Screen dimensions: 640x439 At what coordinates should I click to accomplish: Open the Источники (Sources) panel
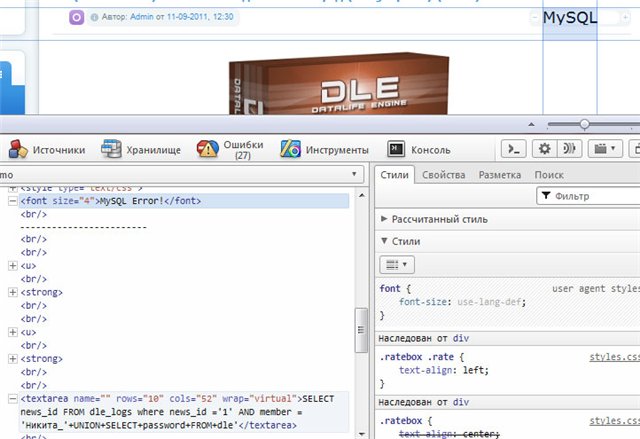(47, 150)
